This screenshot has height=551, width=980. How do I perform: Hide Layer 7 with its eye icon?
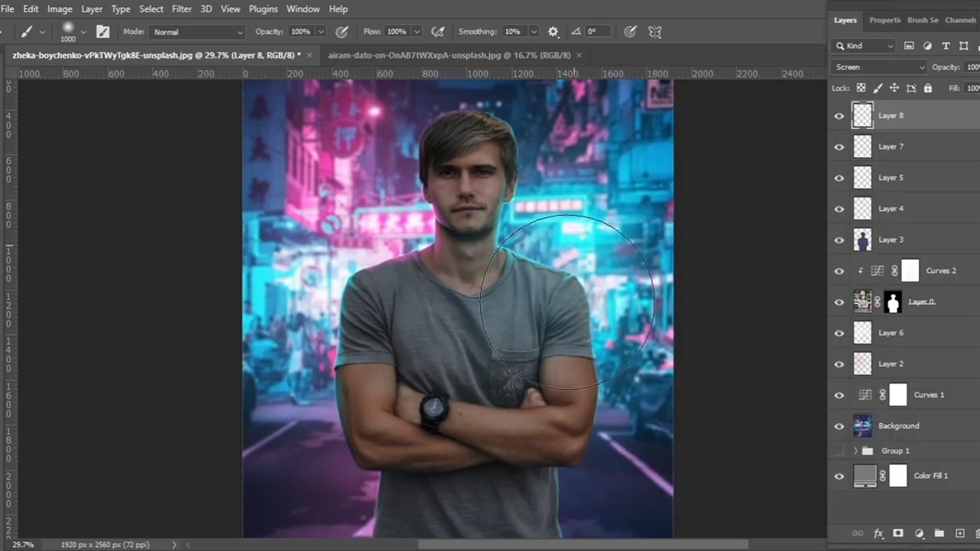tap(839, 147)
